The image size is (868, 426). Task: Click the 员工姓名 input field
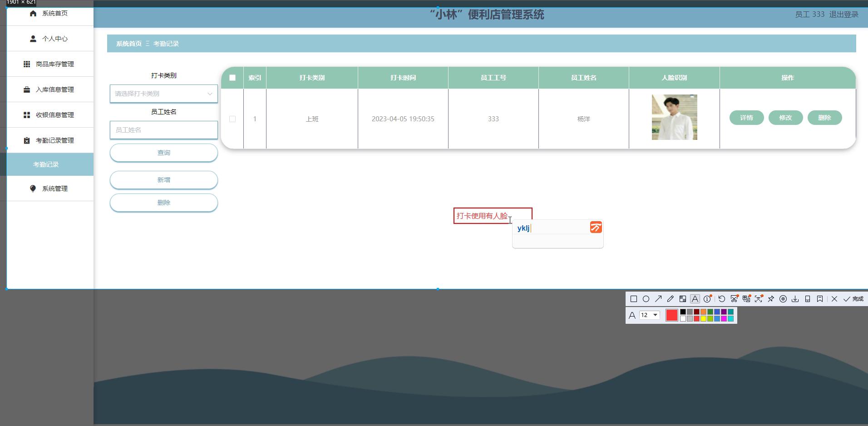(164, 130)
